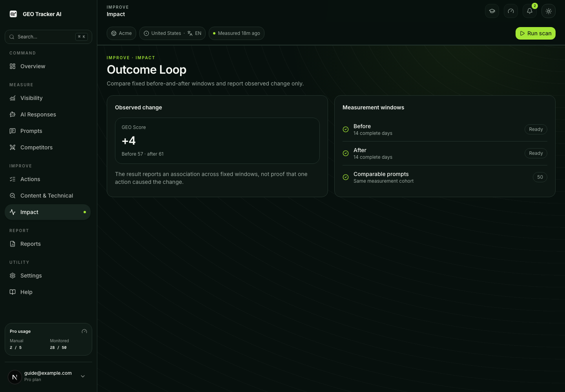This screenshot has height=392, width=565.
Task: Click the Manual 2 / 5 usage value
Action: point(16,348)
